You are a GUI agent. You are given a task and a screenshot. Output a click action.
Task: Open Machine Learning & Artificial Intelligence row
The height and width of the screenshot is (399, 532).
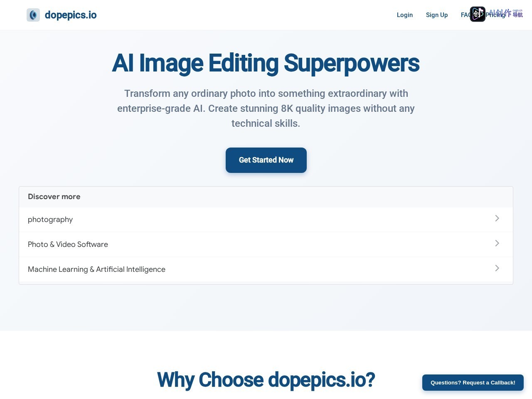click(x=266, y=269)
